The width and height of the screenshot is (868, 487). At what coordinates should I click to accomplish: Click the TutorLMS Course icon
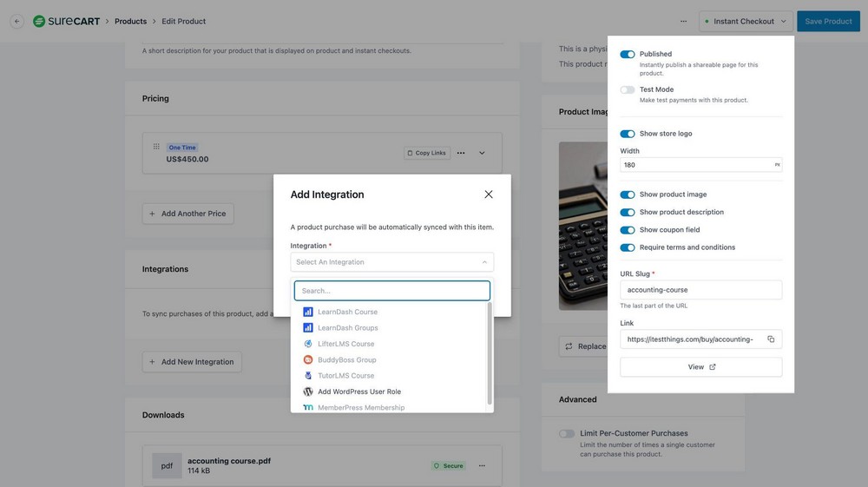coord(308,375)
